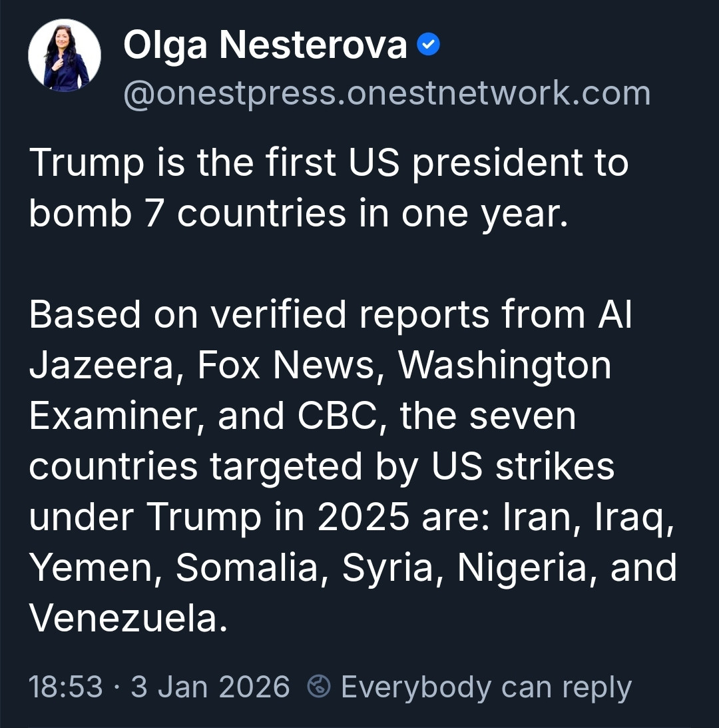Screen dimensions: 719x728
Task: Click the 18:53 post timestamp
Action: [65, 687]
